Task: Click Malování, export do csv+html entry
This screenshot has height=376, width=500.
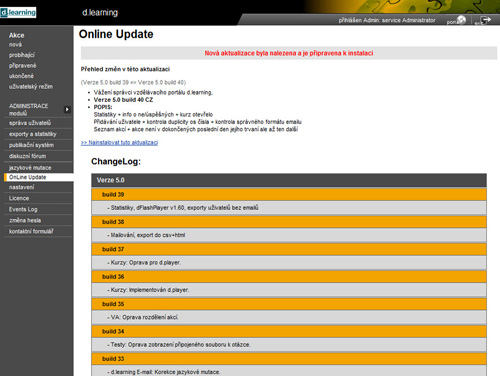Action: [289, 235]
